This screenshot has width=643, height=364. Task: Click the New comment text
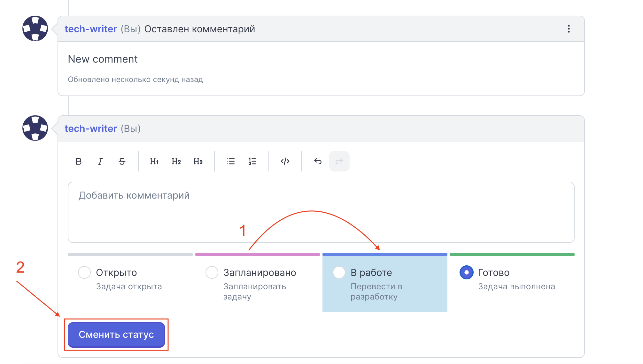[103, 59]
